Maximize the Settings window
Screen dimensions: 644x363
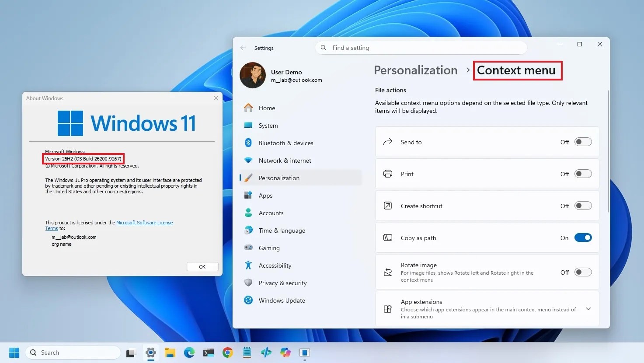[x=580, y=44]
